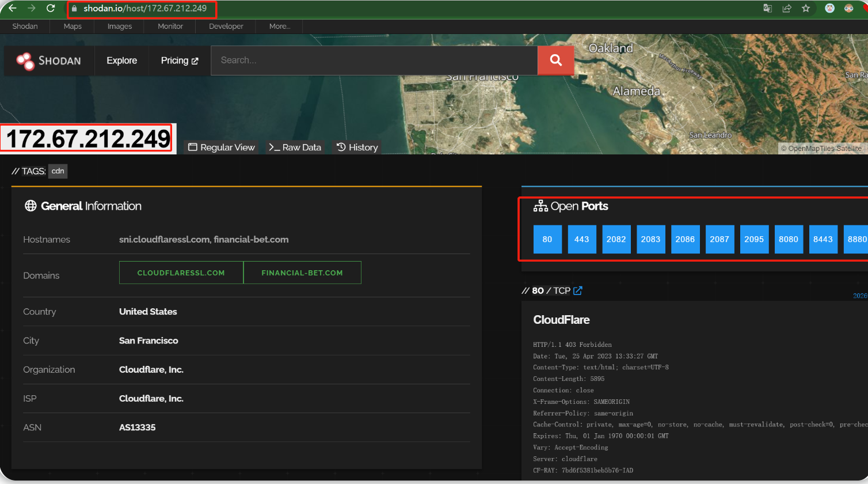Viewport: 868px width, 484px height.
Task: Click the red search magnifier button
Action: (555, 60)
